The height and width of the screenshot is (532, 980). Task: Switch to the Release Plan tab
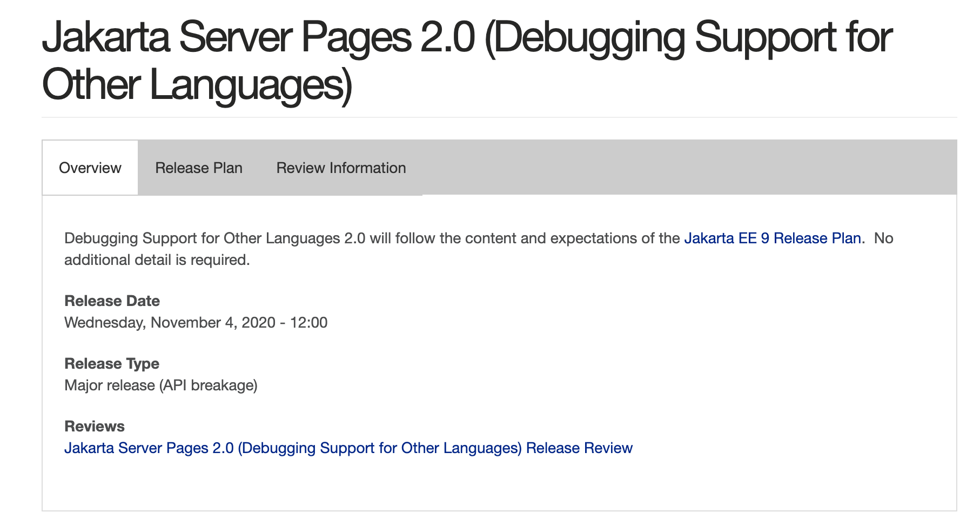pyautogui.click(x=199, y=168)
